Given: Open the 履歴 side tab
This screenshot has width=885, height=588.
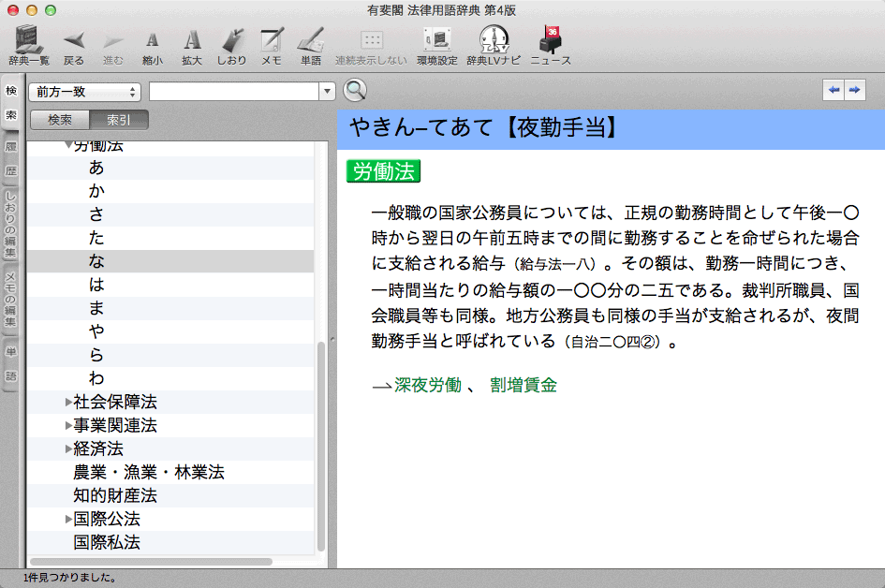Looking at the screenshot, I should 11,159.
